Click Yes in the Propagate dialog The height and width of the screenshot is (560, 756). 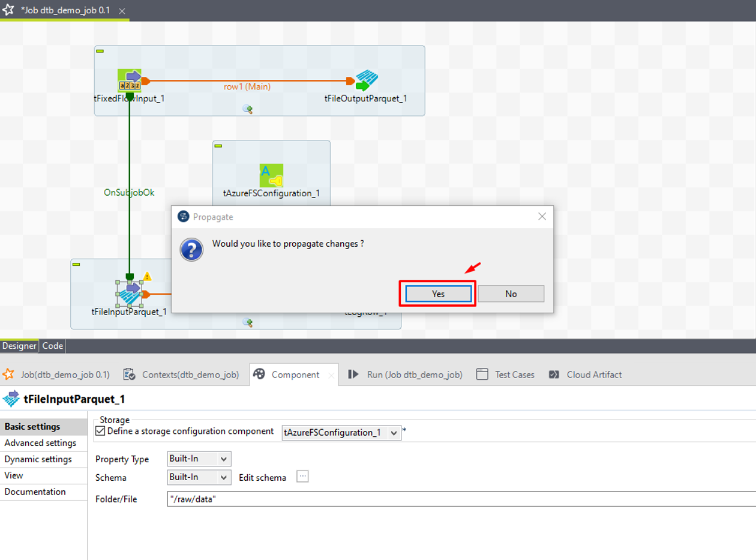(438, 294)
